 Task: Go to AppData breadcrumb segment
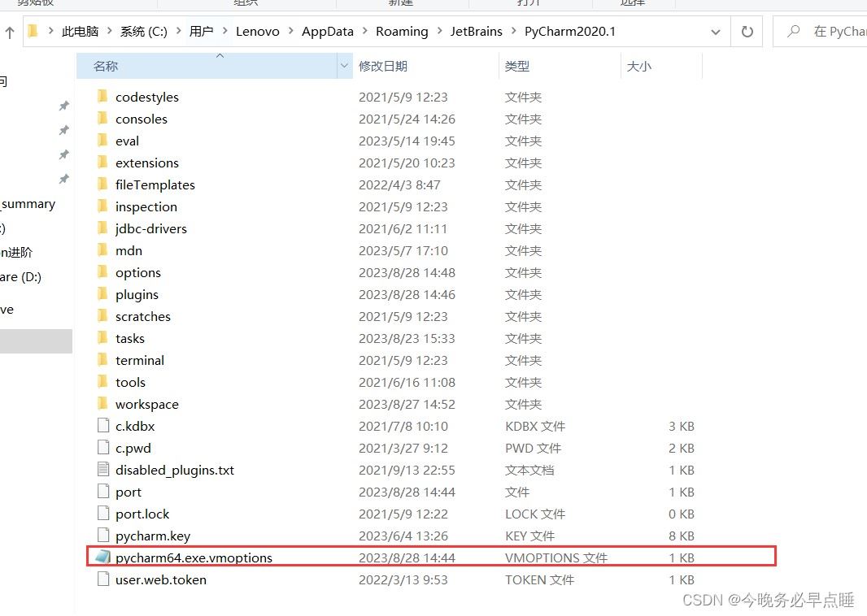pos(327,32)
